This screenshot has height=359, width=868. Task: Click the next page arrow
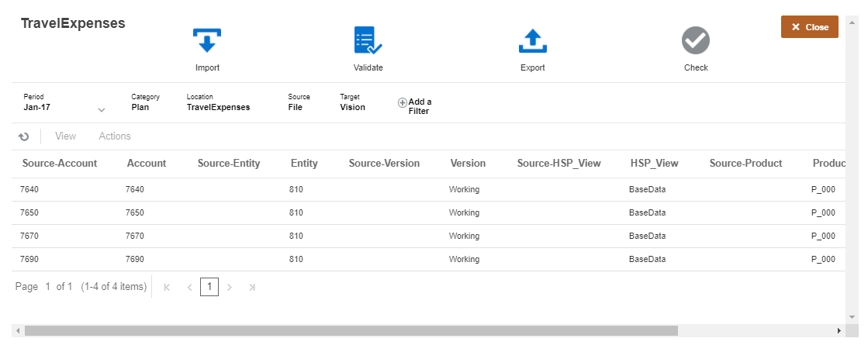230,287
